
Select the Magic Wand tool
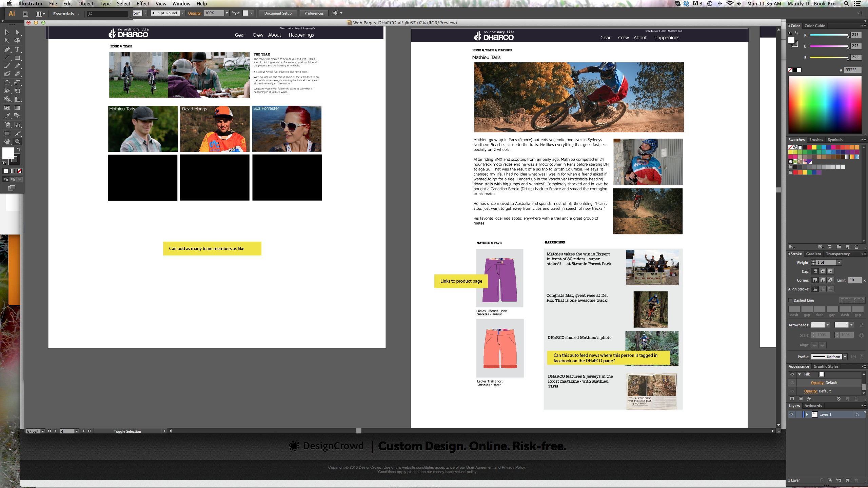pos(7,41)
